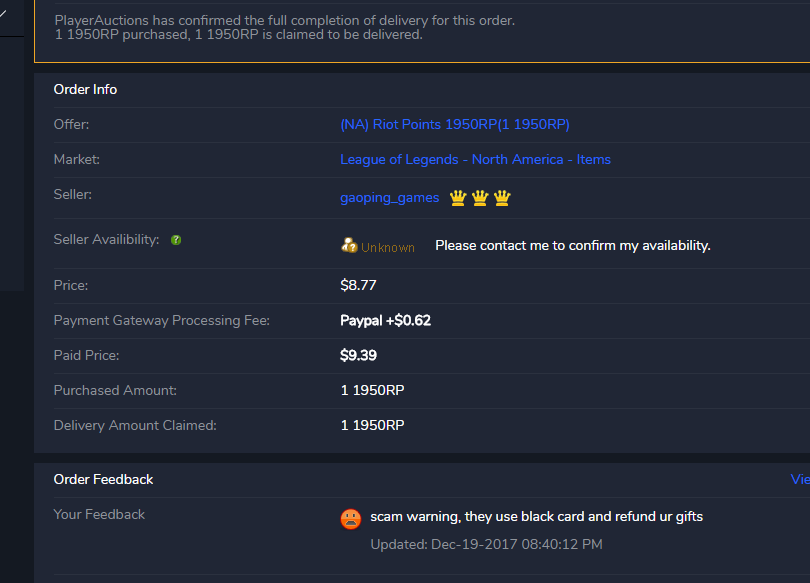The height and width of the screenshot is (583, 810).
Task: Click the View link in Order Feedback header
Action: point(800,479)
